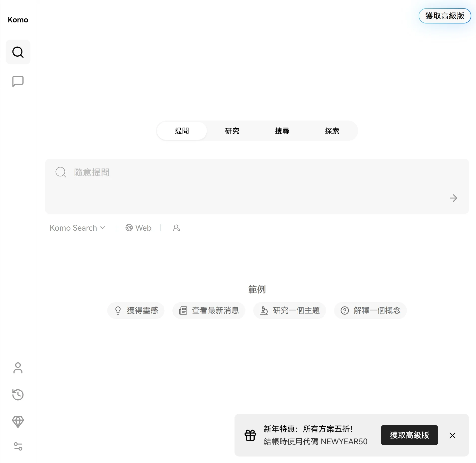
Task: Switch to the 研究 tab
Action: coord(232,131)
